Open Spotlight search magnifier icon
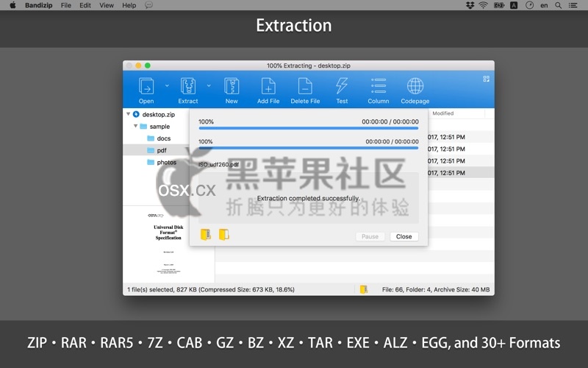Viewport: 588px width, 368px height. (559, 5)
